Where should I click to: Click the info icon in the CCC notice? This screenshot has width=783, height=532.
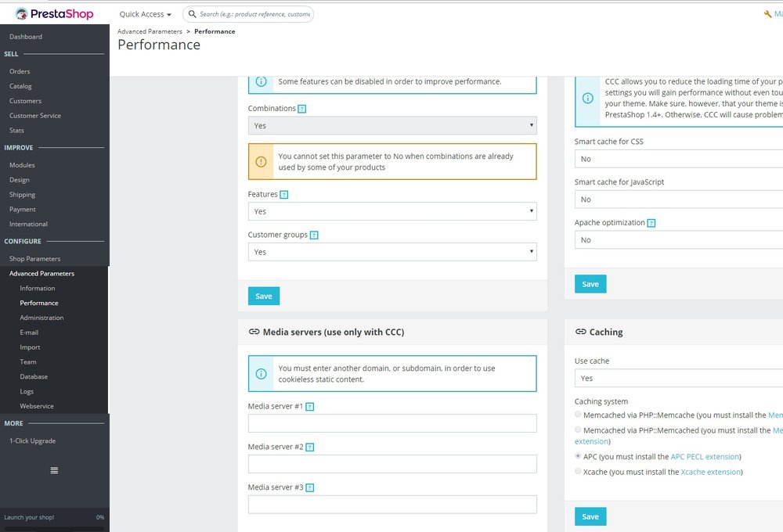588,99
